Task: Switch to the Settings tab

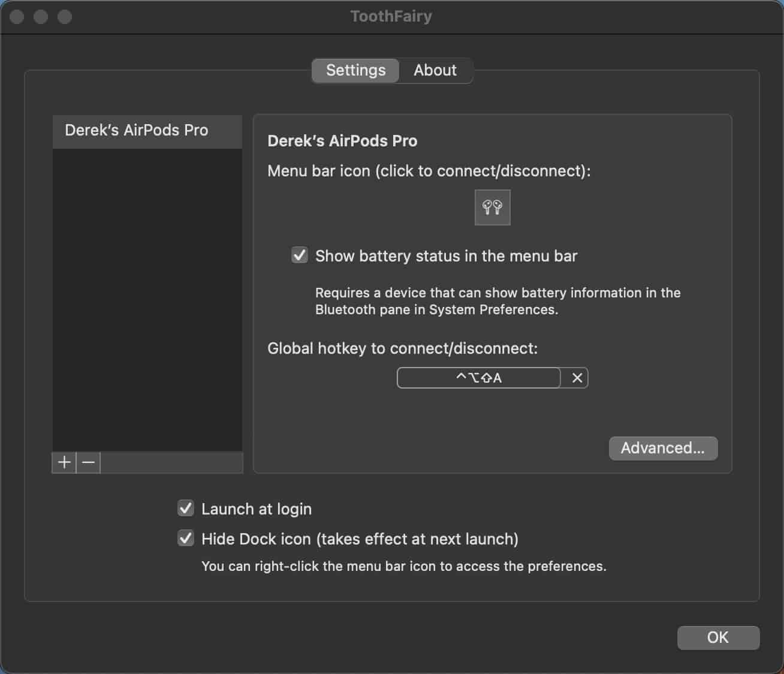Action: 355,70
